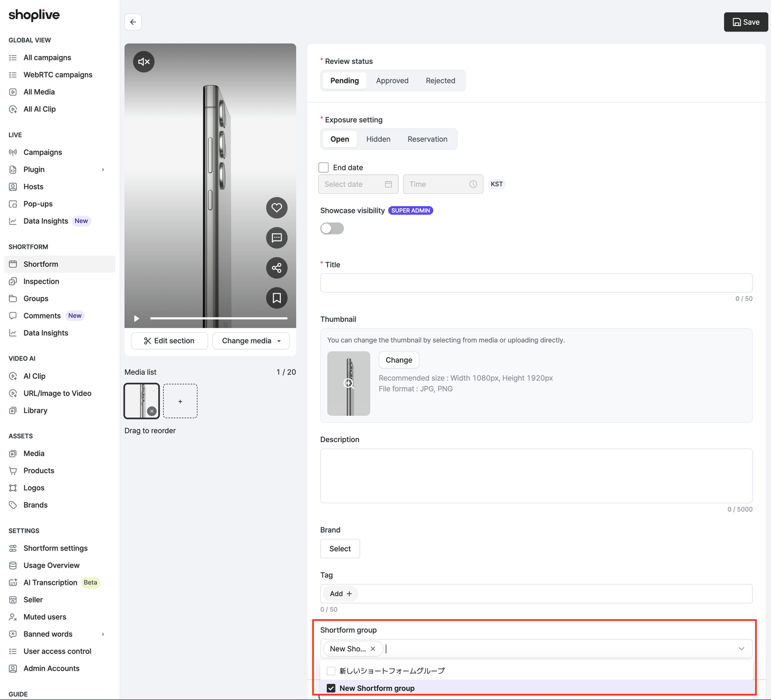Set Review status to Rejected
The image size is (771, 700).
coord(440,81)
